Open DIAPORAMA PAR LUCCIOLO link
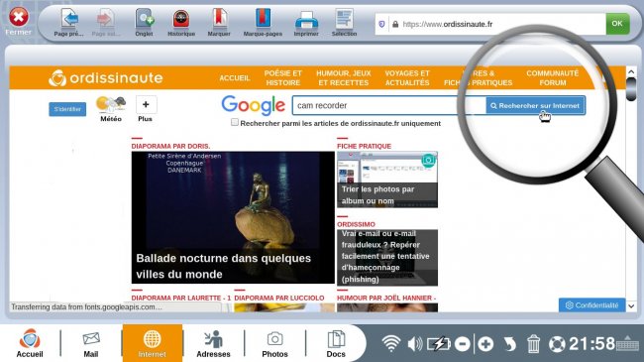644x362 pixels. (278, 298)
